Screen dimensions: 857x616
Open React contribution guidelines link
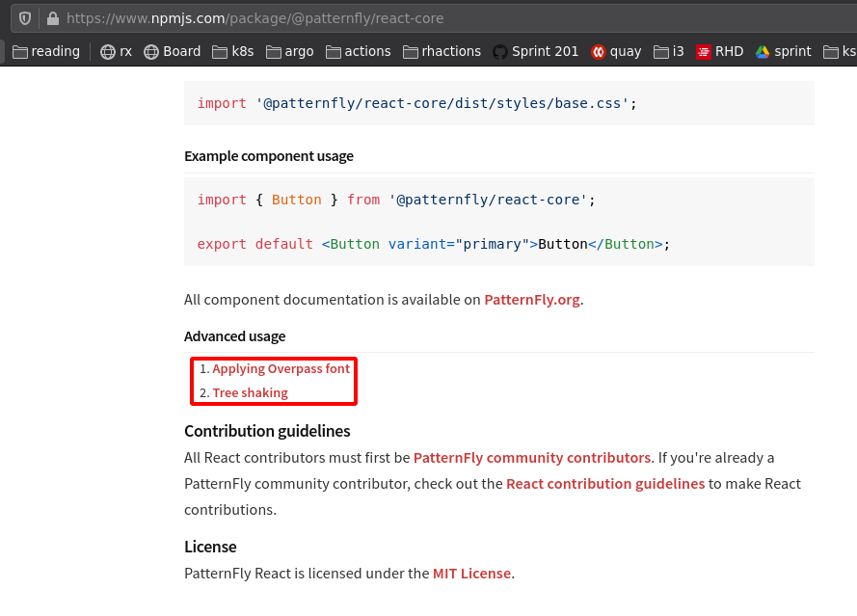click(x=605, y=484)
